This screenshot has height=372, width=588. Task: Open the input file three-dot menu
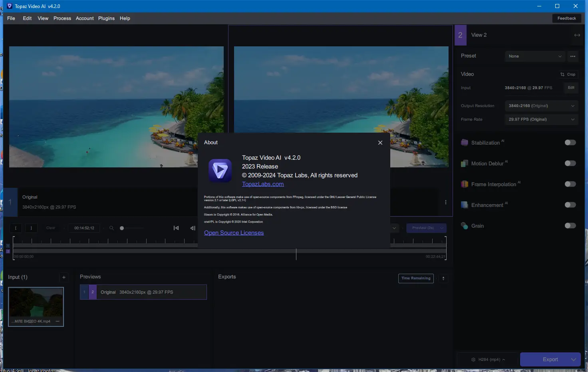tap(58, 321)
